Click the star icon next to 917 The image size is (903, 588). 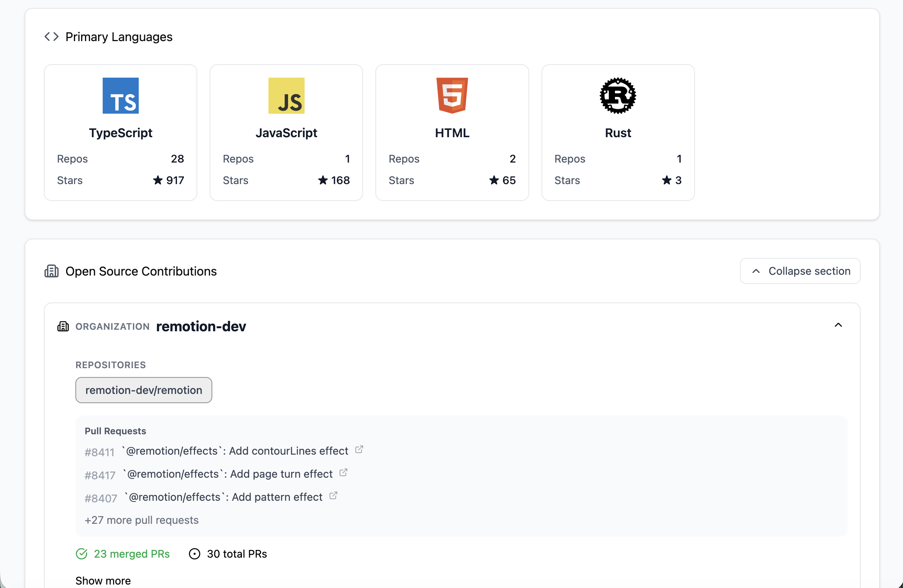click(158, 180)
